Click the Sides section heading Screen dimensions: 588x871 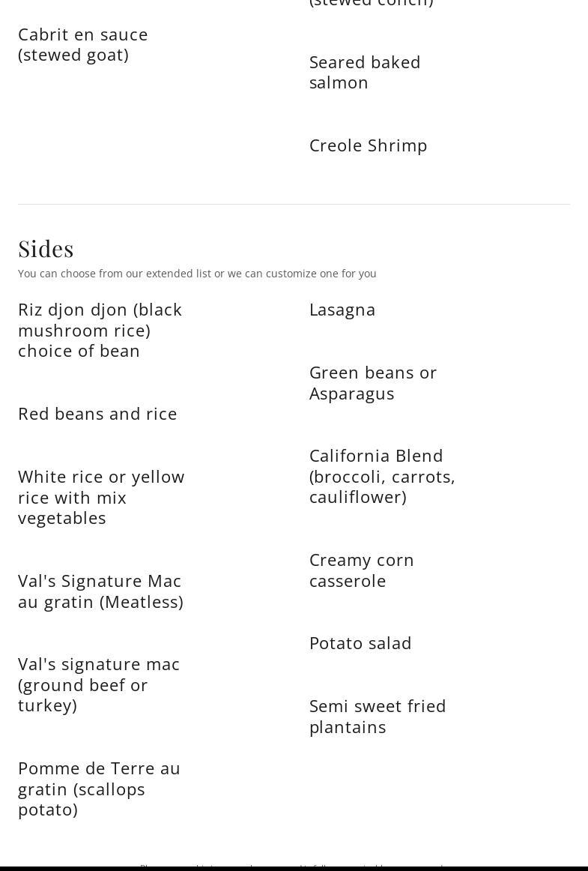click(46, 248)
